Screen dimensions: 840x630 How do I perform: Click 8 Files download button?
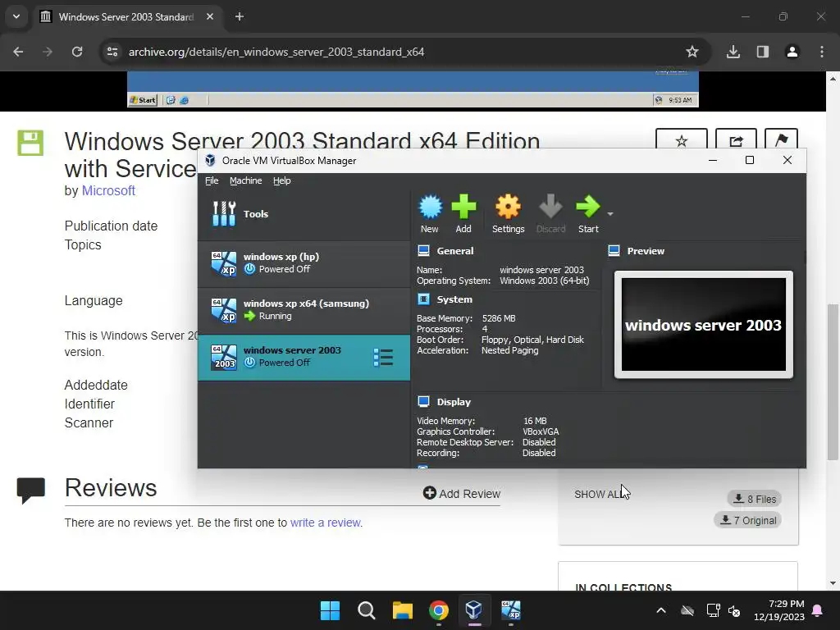tap(755, 499)
